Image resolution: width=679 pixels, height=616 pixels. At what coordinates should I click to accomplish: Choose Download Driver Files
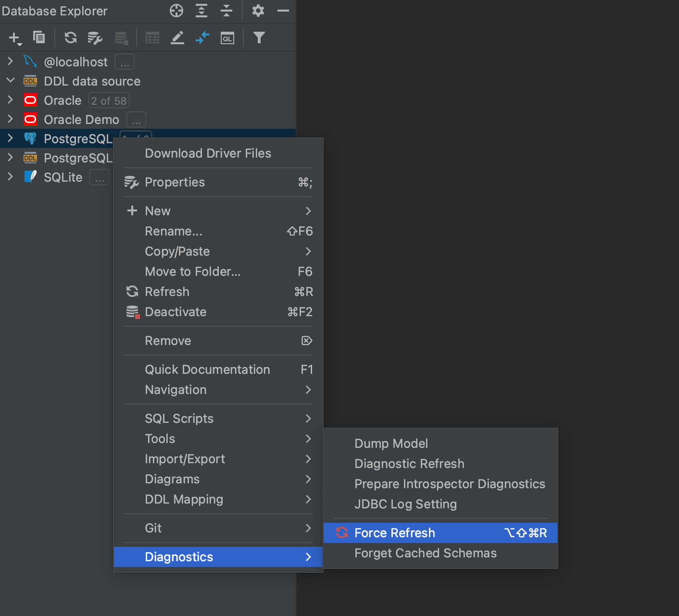(x=208, y=153)
